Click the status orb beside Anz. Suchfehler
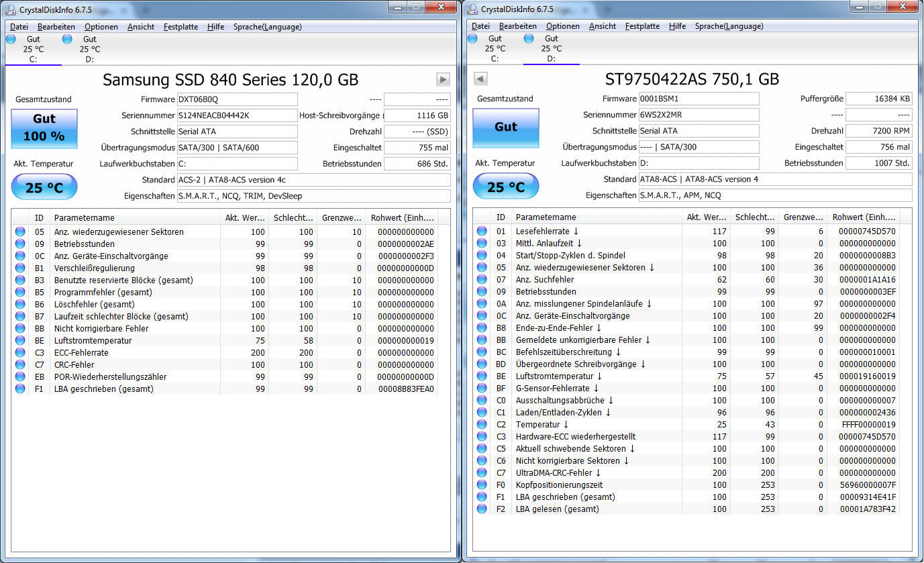Viewport: 924px width, 563px height. click(x=482, y=280)
